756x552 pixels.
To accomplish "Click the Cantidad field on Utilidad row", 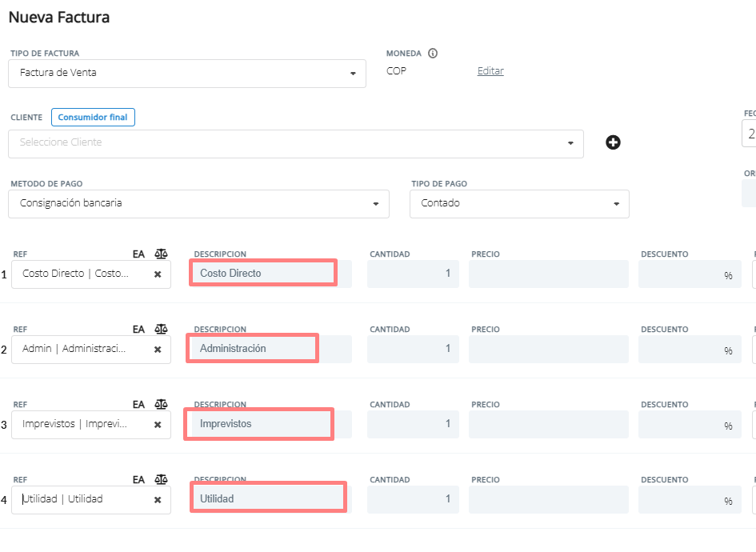I will point(413,499).
